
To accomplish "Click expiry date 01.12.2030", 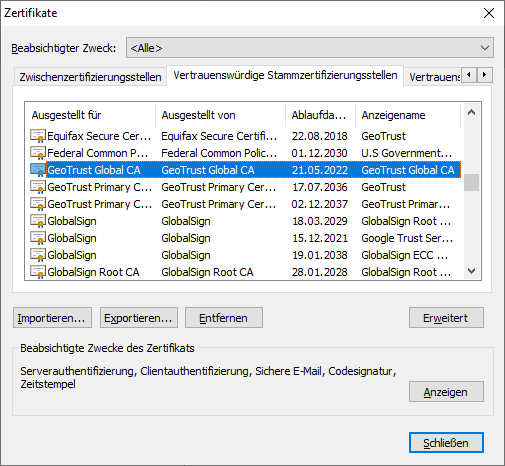I will 319,153.
